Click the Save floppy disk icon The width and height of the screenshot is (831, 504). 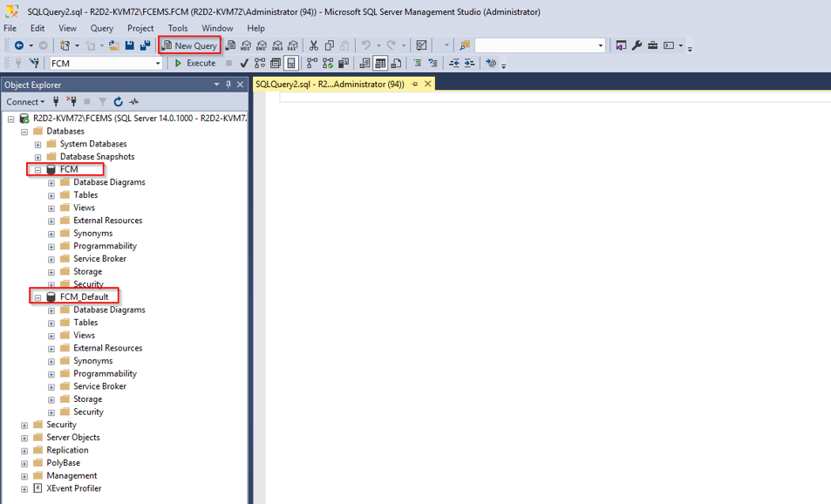click(129, 45)
